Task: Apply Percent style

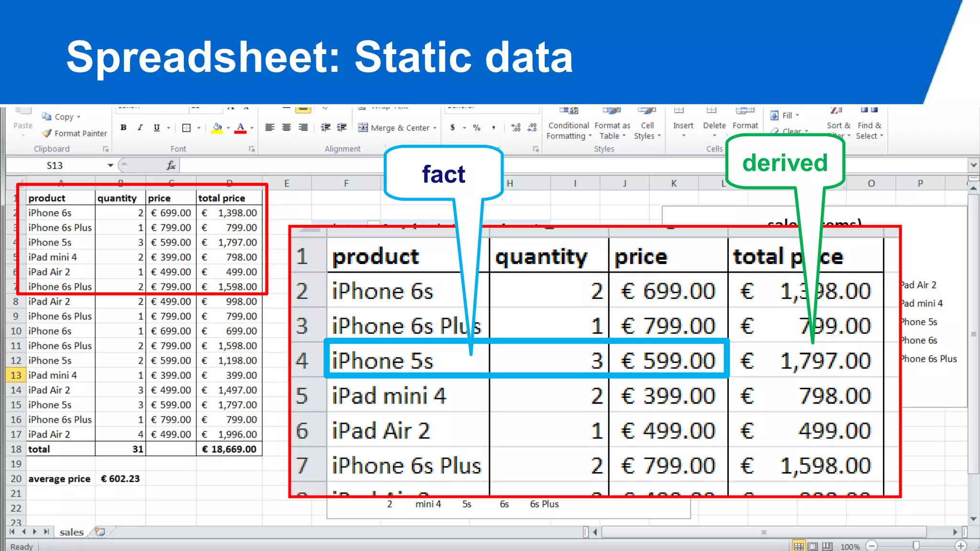Action: (477, 128)
